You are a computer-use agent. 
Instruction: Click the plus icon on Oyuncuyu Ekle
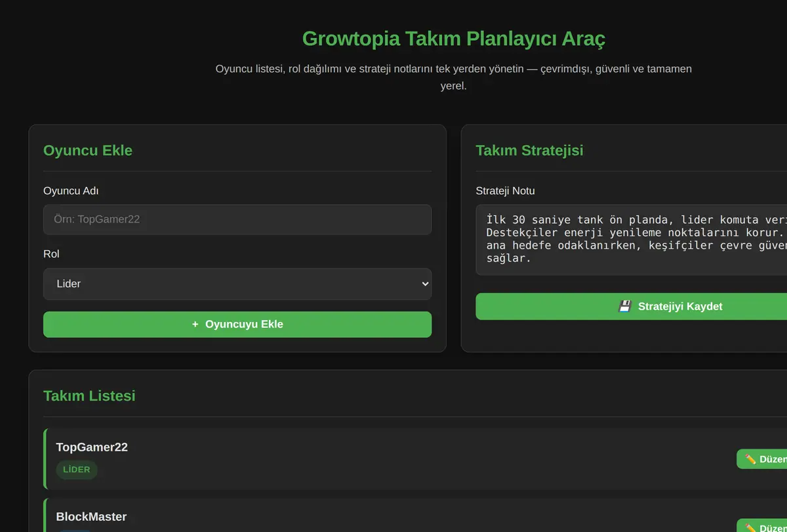coord(195,325)
